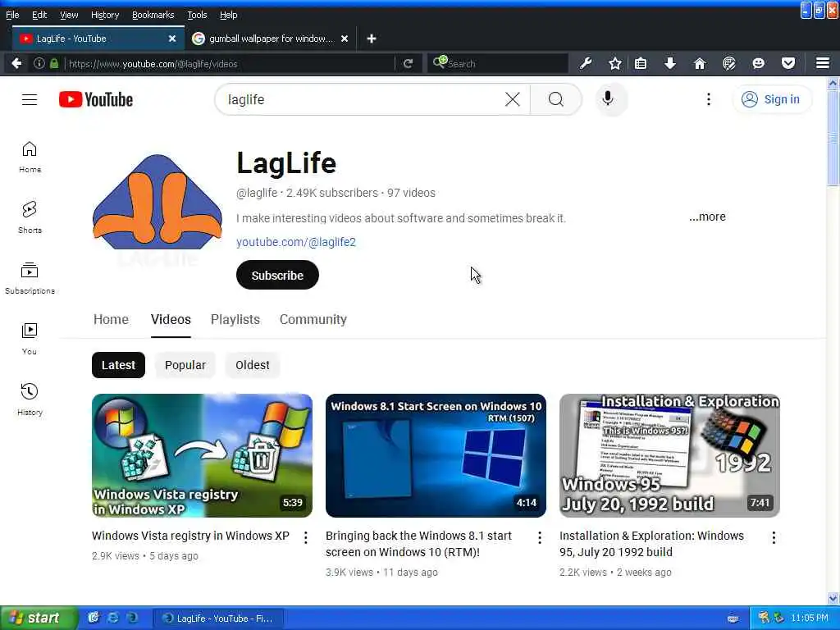This screenshot has width=840, height=630.
Task: Expand channel description with ...more
Action: (707, 217)
